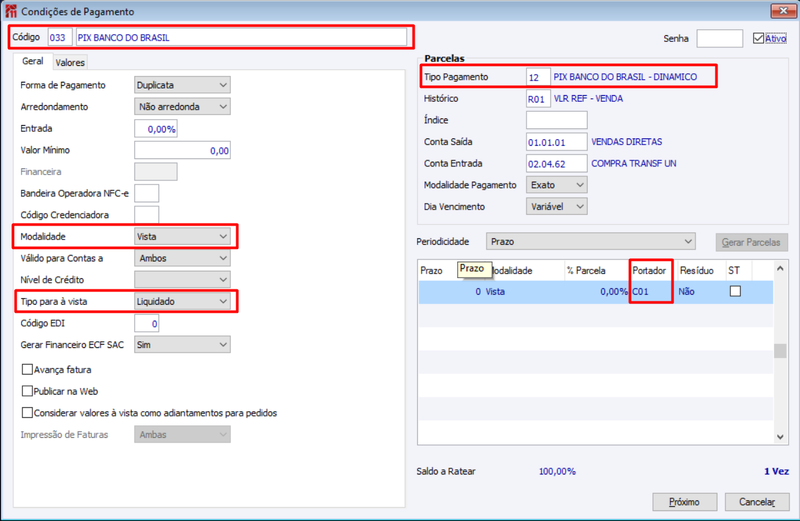This screenshot has height=521, width=800.
Task: Click the Cancelar button
Action: point(757,502)
